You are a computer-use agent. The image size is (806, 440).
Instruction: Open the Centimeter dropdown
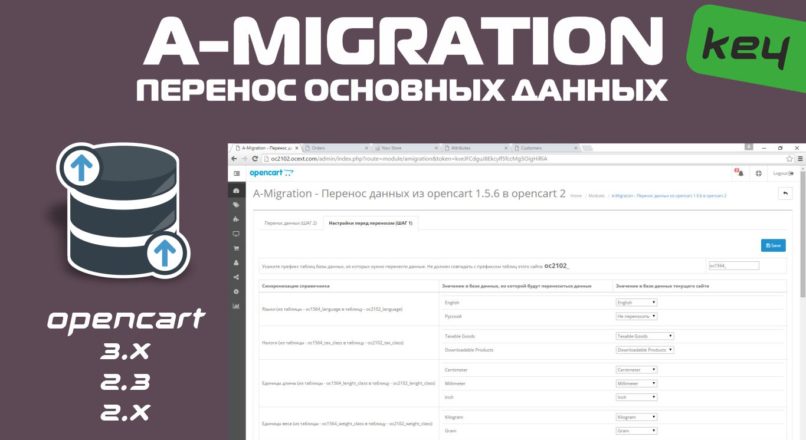(636, 370)
